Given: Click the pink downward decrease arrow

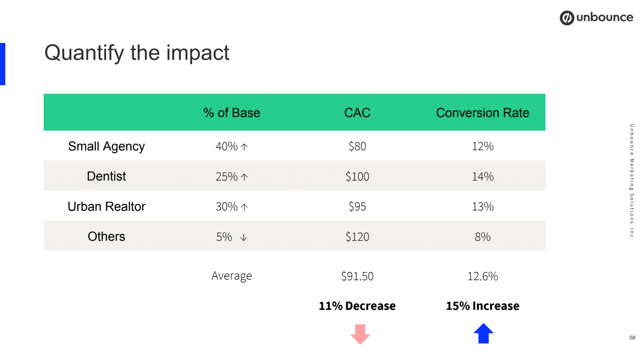Looking at the screenshot, I should coord(360,334).
